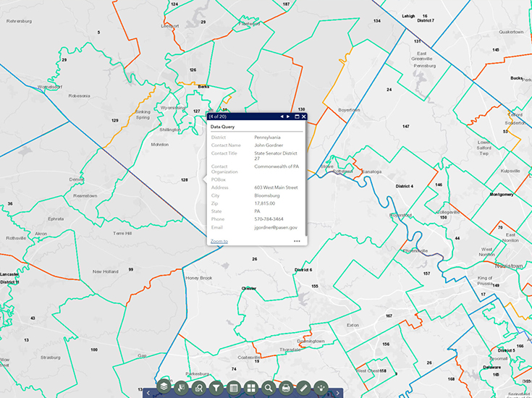Click the 'Quakertown' map label
This screenshot has height=398, width=532.
click(x=511, y=32)
